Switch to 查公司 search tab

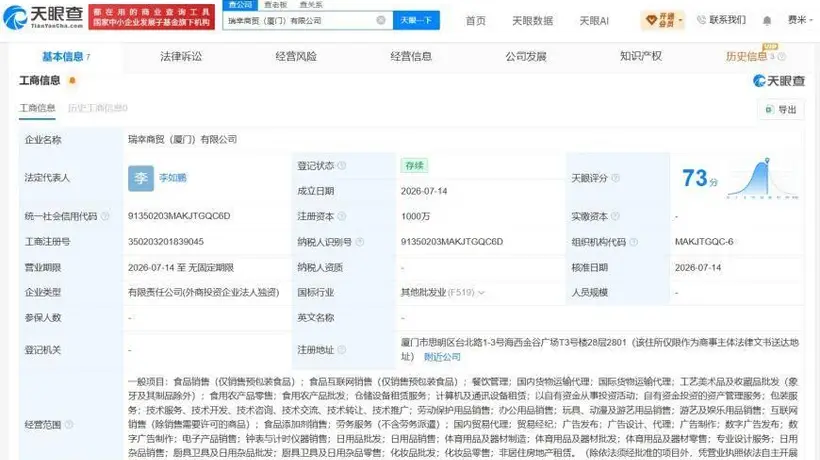coord(240,5)
